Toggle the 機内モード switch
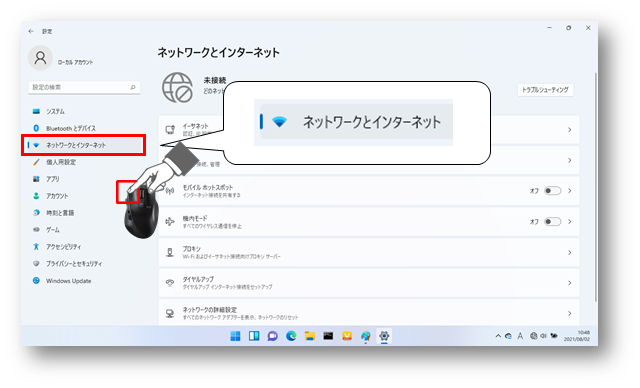This screenshot has width=640, height=388. coord(552,222)
